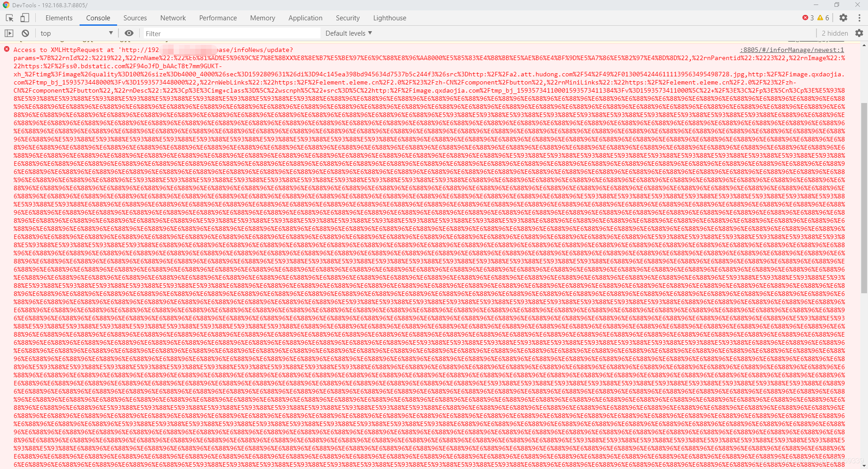Viewport: 868px width, 469px height.
Task: Create a live expression with the eye icon
Action: (x=129, y=33)
